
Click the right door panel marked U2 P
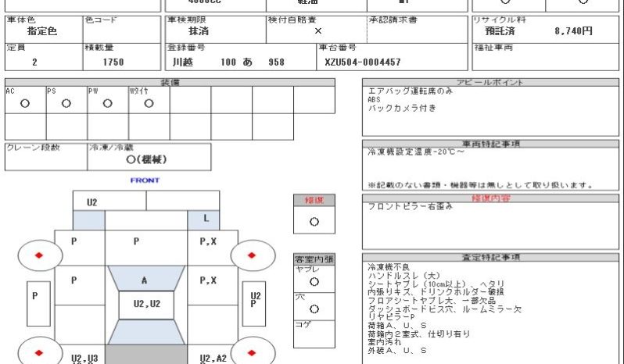coord(254,304)
